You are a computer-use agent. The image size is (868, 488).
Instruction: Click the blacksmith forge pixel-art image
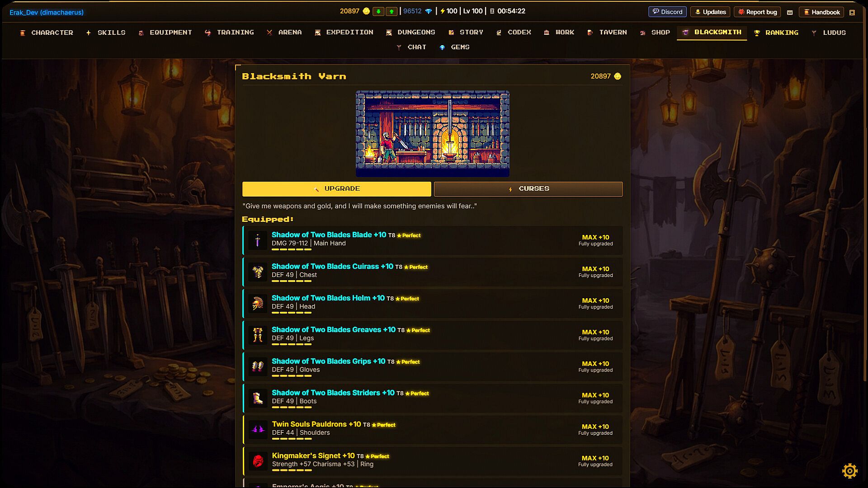(433, 133)
